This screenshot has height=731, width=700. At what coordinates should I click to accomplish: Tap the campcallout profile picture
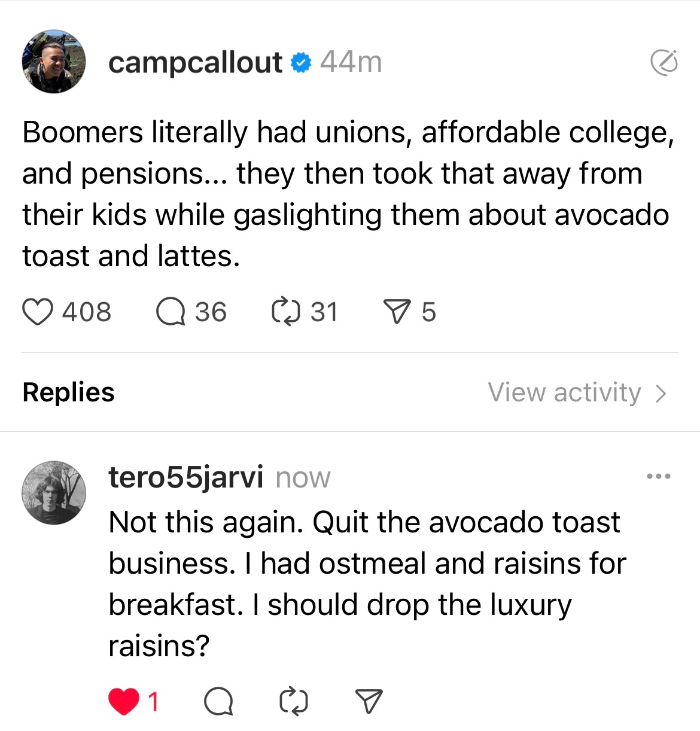point(54,62)
